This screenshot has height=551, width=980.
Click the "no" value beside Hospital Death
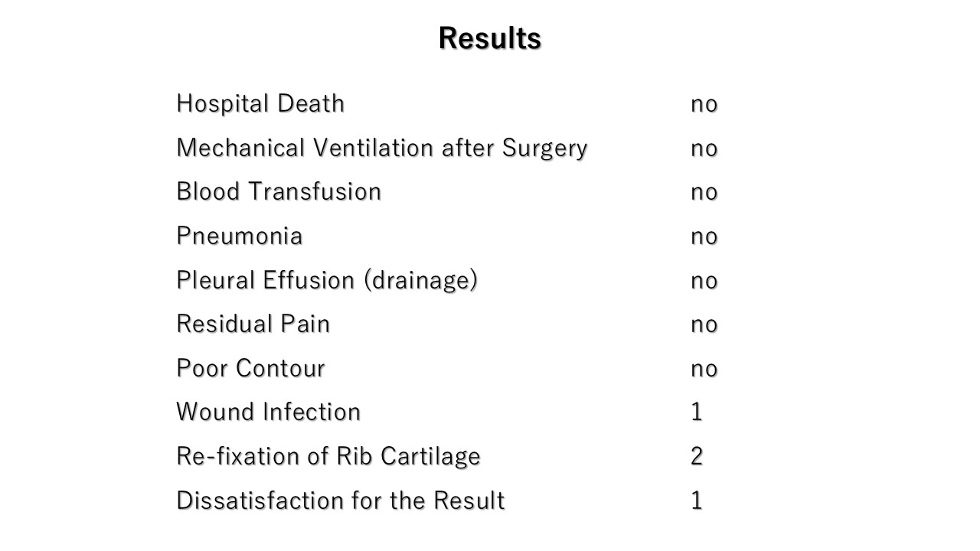tap(704, 104)
